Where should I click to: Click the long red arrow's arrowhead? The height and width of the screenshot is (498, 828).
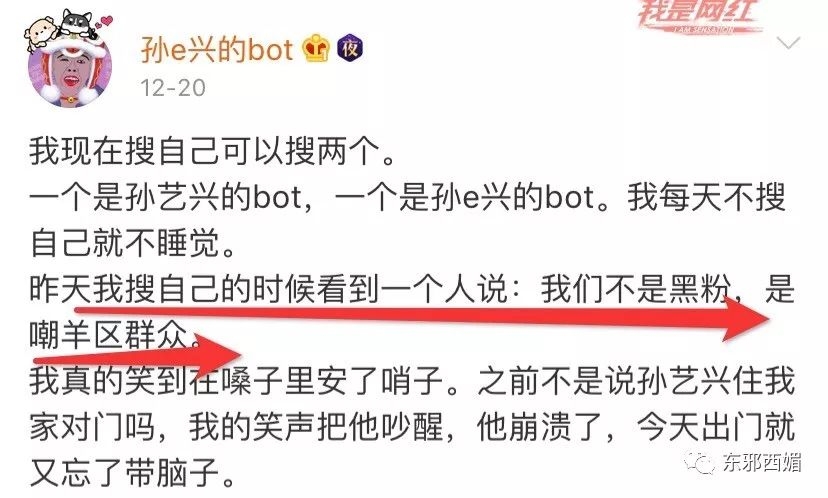tap(745, 318)
